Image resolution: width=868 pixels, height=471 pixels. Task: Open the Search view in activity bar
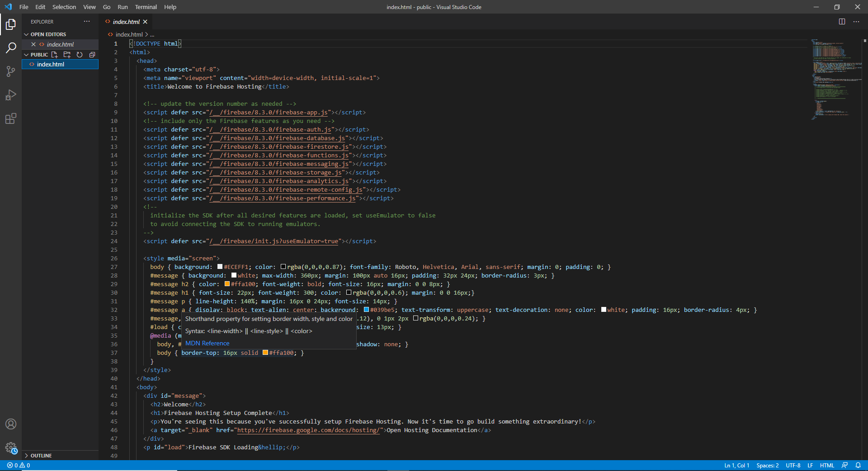tap(11, 47)
